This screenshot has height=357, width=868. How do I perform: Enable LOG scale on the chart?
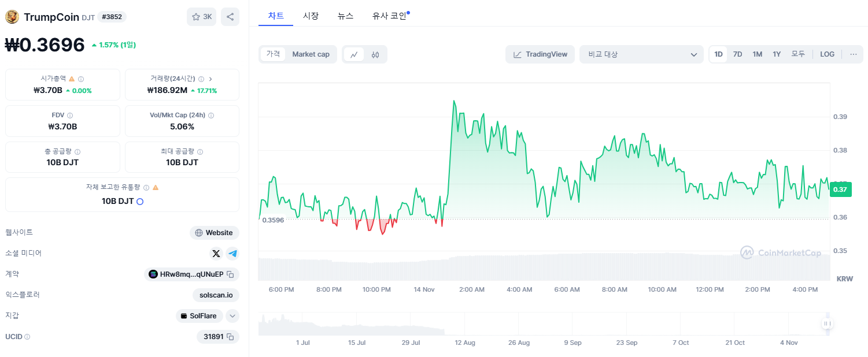[827, 54]
